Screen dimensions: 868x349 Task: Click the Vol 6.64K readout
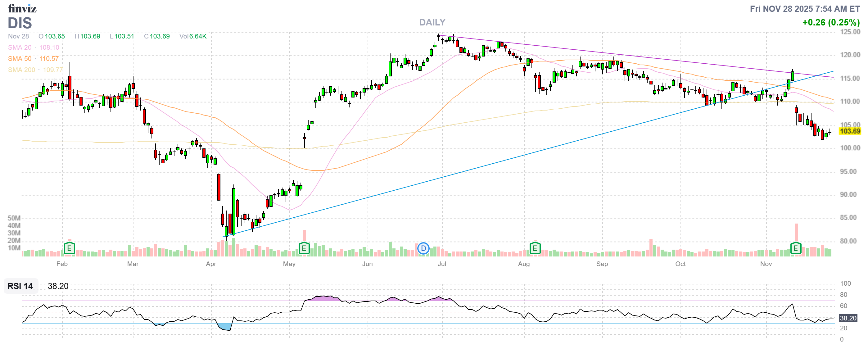click(x=193, y=36)
